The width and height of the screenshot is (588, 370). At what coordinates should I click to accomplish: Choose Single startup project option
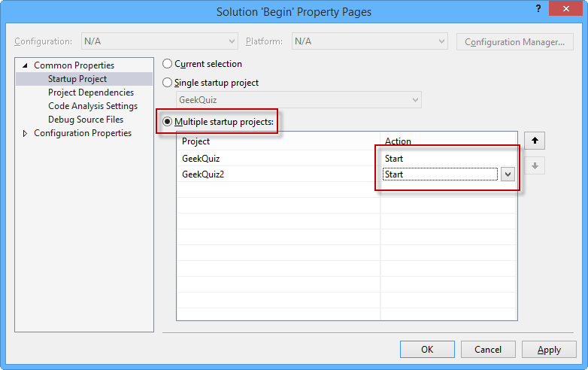point(168,83)
